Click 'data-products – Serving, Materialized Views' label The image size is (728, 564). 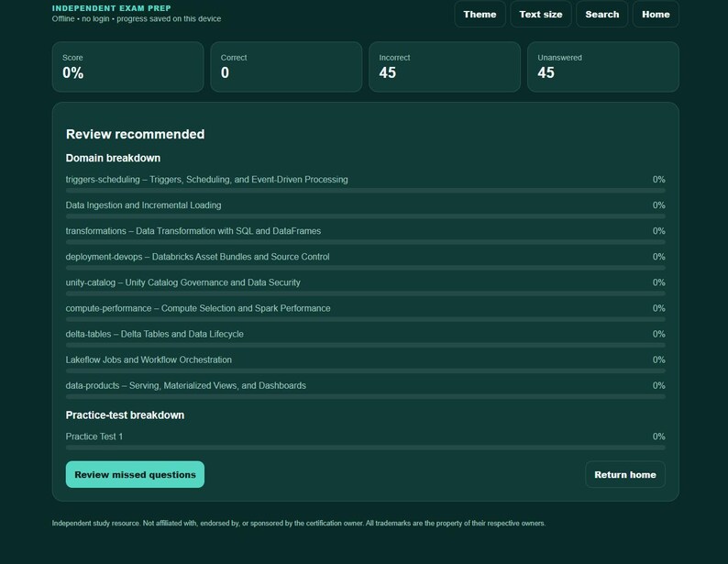pos(186,385)
